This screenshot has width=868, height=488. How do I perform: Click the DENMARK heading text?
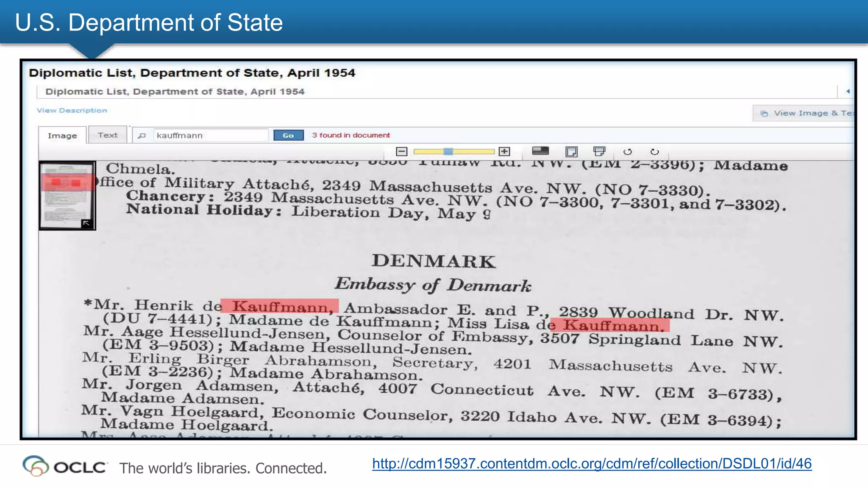click(434, 261)
